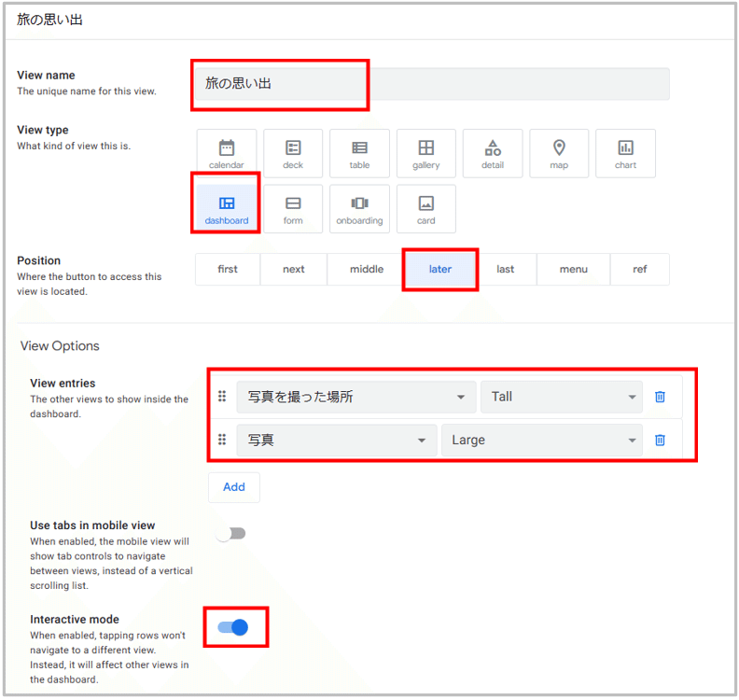
Task: Turn off Interactive mode switch
Action: coord(233,627)
